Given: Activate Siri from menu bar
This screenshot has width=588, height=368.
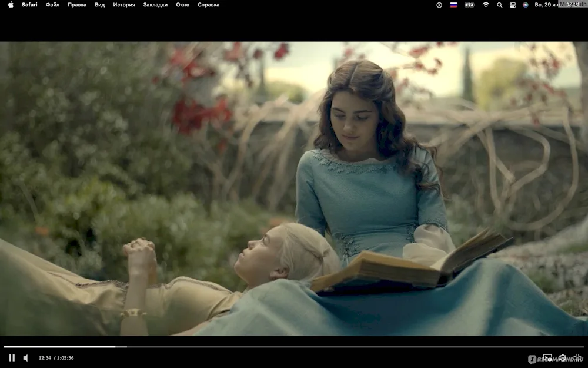Looking at the screenshot, I should coord(525,5).
